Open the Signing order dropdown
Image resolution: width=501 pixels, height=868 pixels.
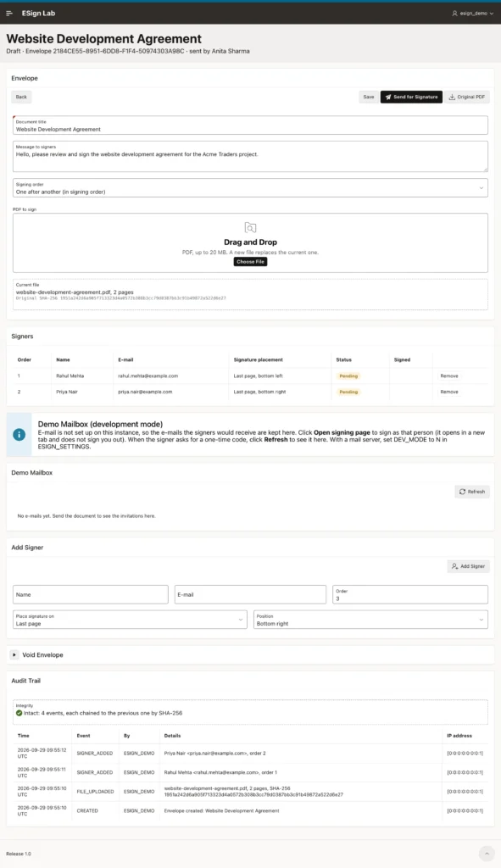pyautogui.click(x=250, y=187)
